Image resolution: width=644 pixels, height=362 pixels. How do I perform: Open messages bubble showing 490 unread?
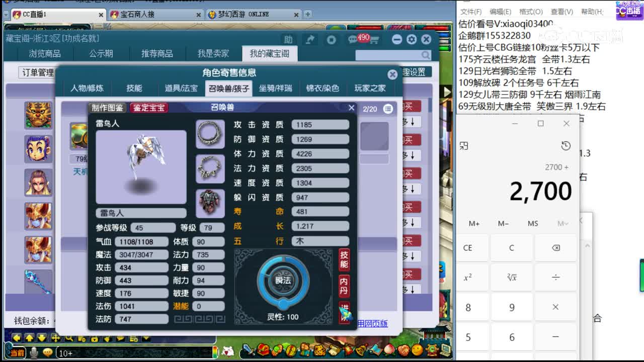[353, 39]
